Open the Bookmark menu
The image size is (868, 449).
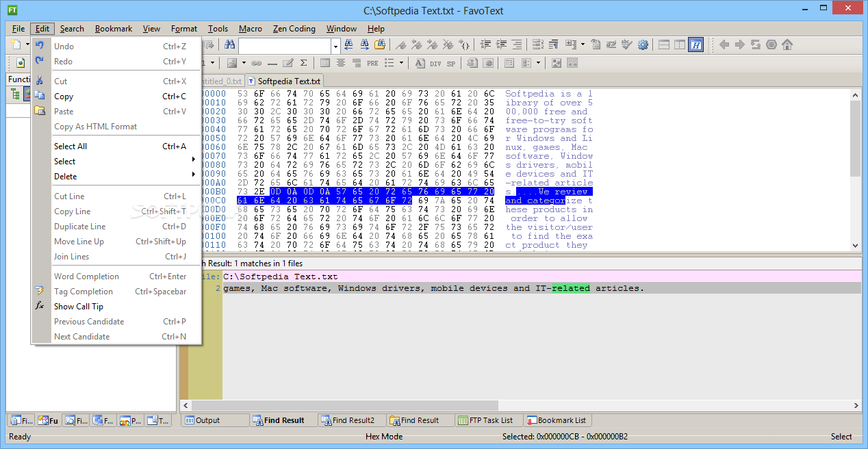(114, 29)
